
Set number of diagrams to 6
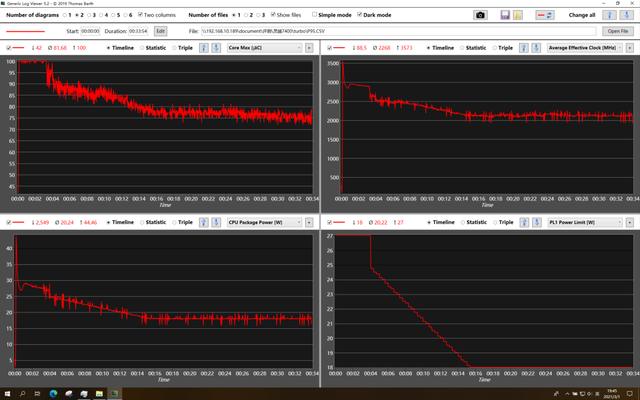point(126,15)
